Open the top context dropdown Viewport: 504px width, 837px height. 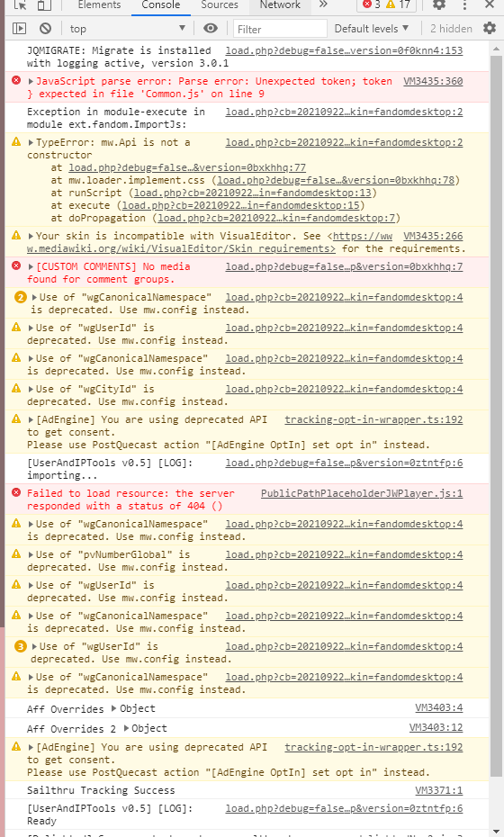(127, 29)
